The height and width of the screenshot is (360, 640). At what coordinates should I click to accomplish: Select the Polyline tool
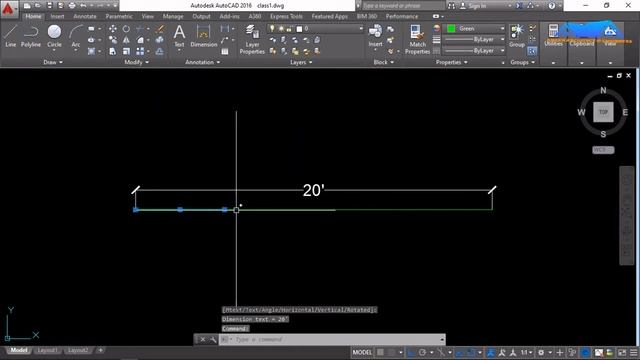31,36
